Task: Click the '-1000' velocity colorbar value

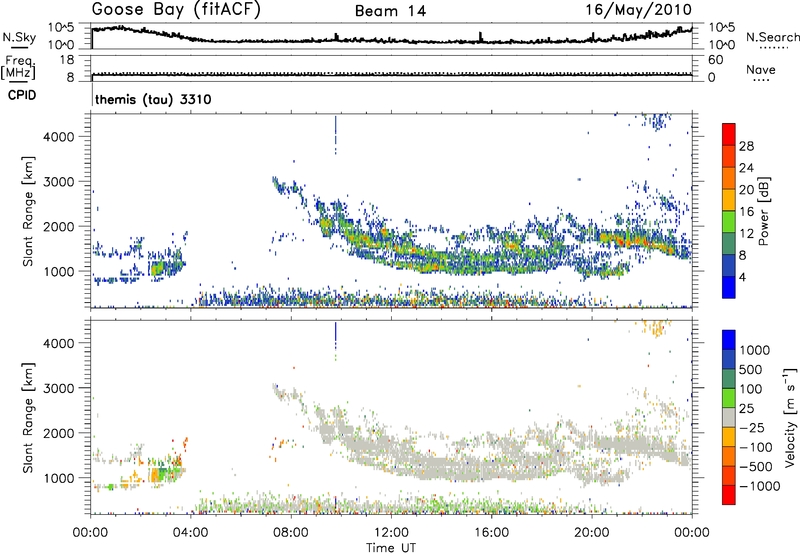Action: point(760,486)
